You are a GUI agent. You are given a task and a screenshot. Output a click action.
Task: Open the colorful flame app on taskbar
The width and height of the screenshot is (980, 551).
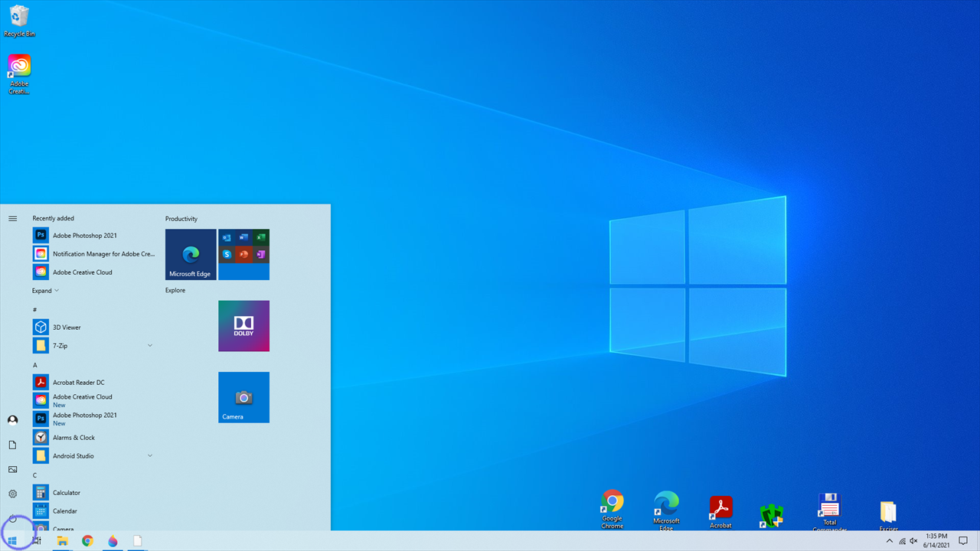coord(113,541)
